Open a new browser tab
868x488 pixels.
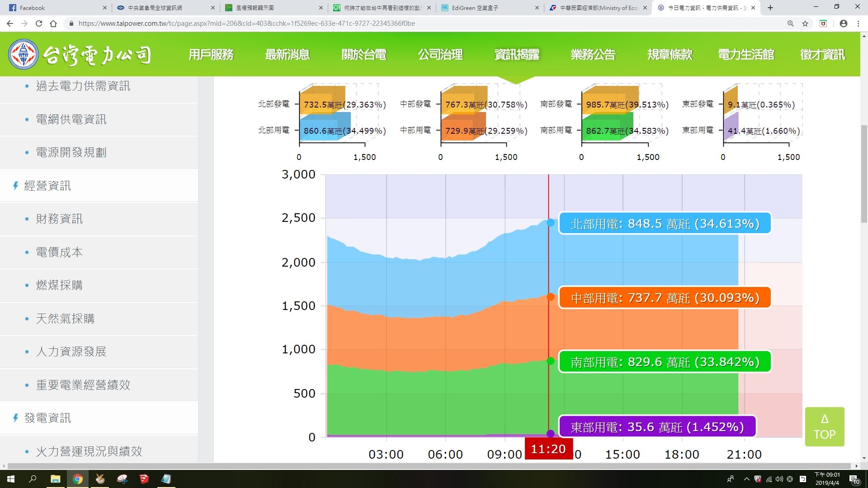pyautogui.click(x=770, y=8)
